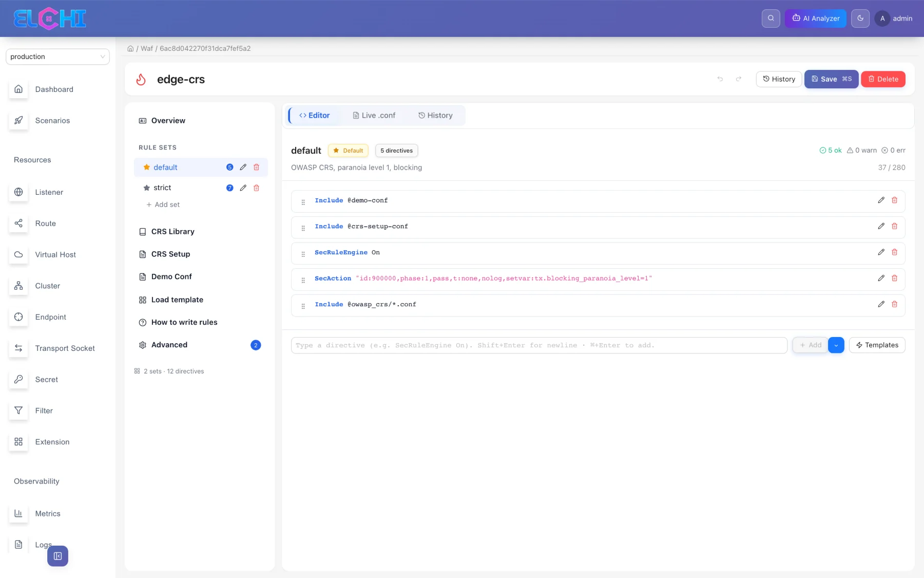Switch to History tab
The width and height of the screenshot is (924, 578).
pos(435,116)
